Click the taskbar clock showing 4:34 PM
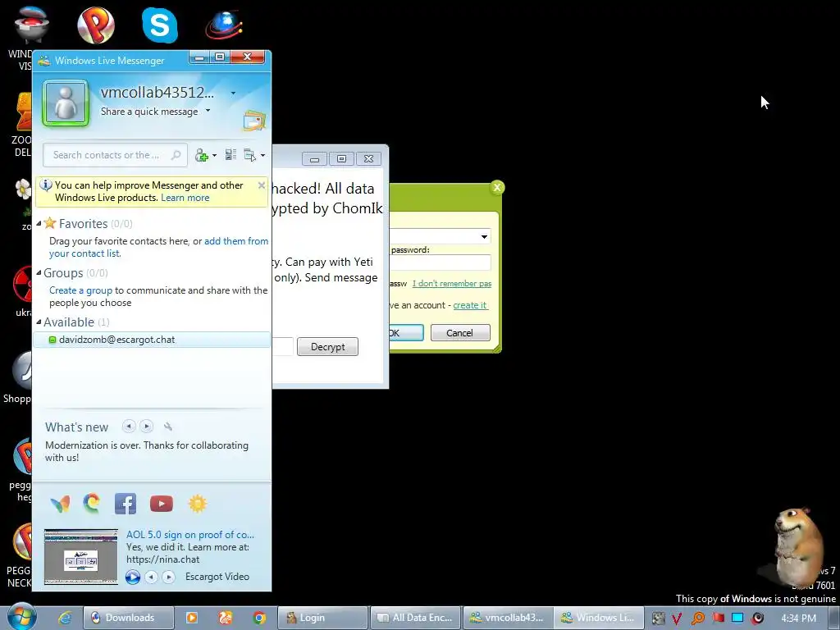The height and width of the screenshot is (630, 840). tap(798, 619)
